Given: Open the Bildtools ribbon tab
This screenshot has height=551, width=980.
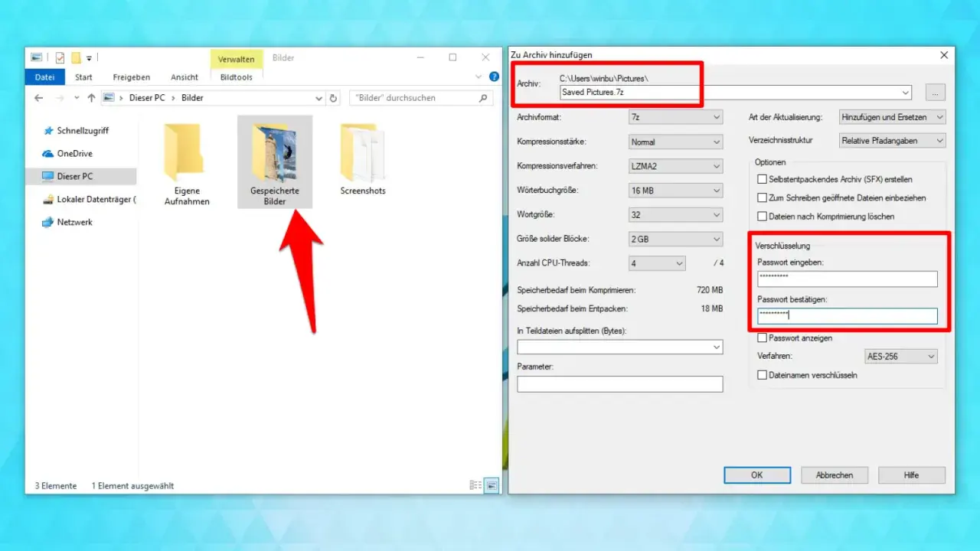Looking at the screenshot, I should tap(237, 77).
